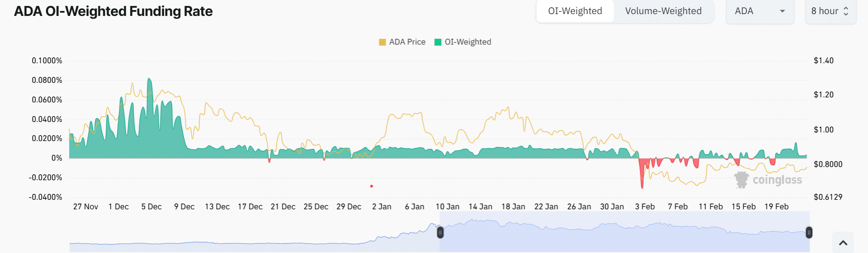Open the ADA coin dropdown
Viewport: 868px width, 253px height.
click(759, 11)
